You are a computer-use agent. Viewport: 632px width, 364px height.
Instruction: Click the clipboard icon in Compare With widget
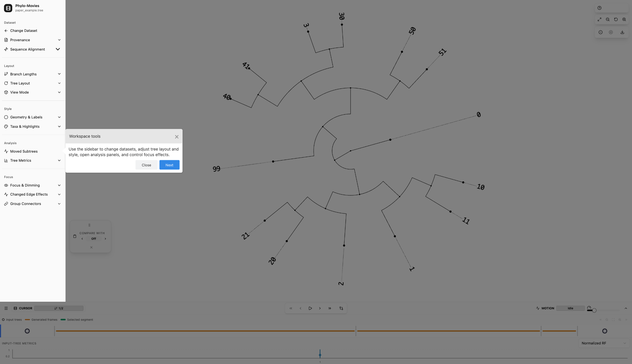pyautogui.click(x=75, y=236)
